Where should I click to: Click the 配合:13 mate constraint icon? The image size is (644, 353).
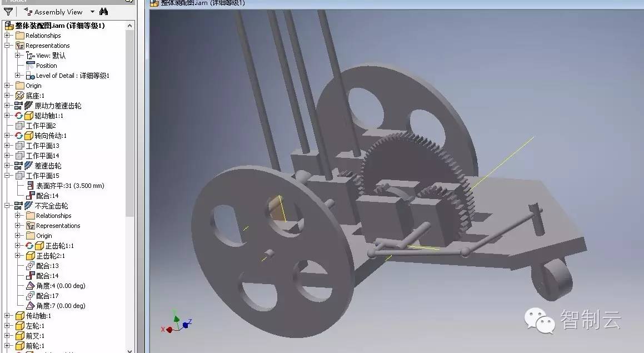pos(31,266)
